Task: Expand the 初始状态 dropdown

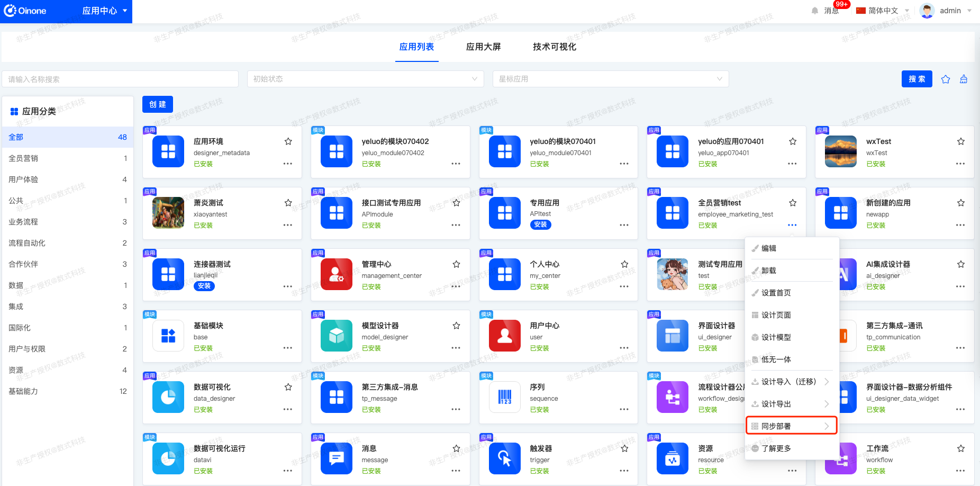Action: point(366,79)
